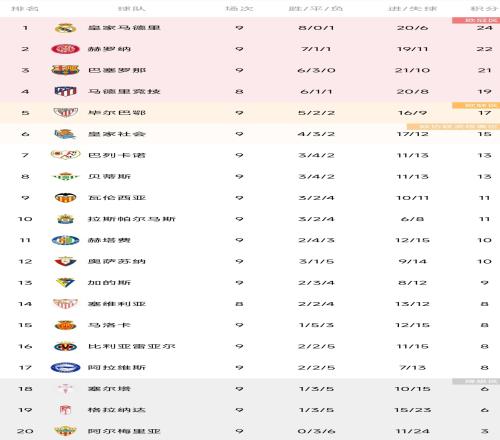The width and height of the screenshot is (500, 440).
Task: Click the 拉斯帕尔马斯 team name
Action: pos(131,219)
